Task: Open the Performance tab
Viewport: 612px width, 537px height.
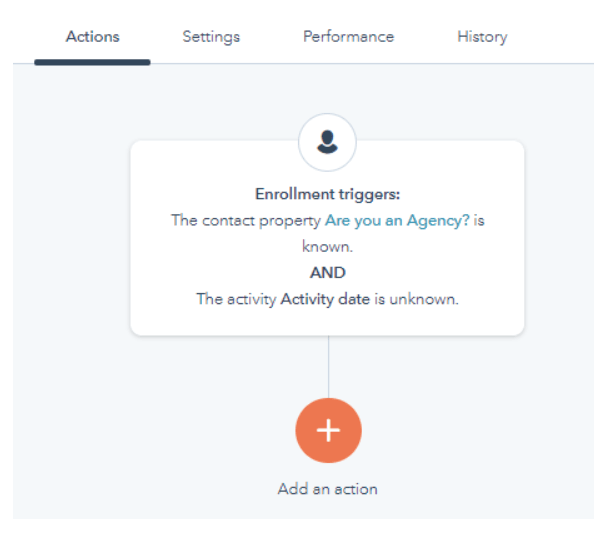Action: coord(348,37)
